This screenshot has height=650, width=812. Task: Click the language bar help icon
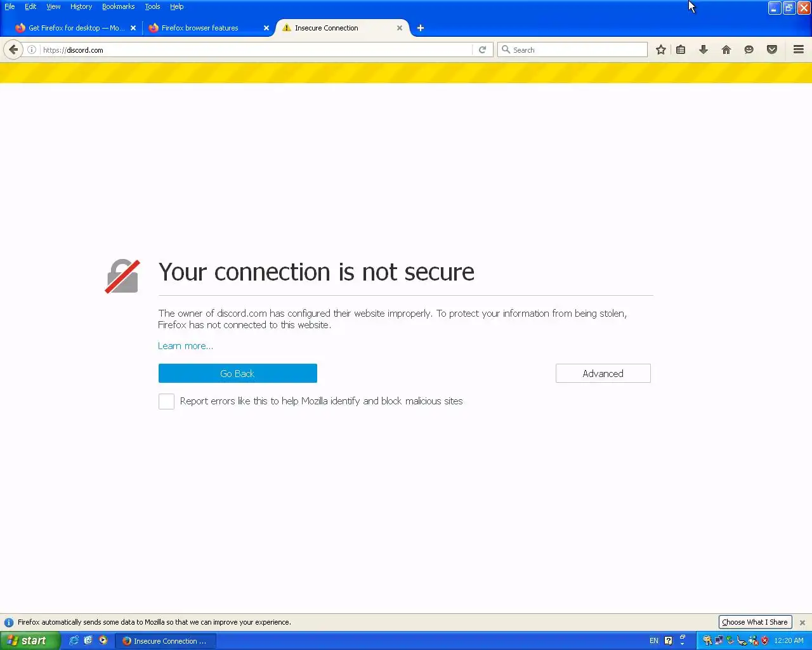coord(668,640)
